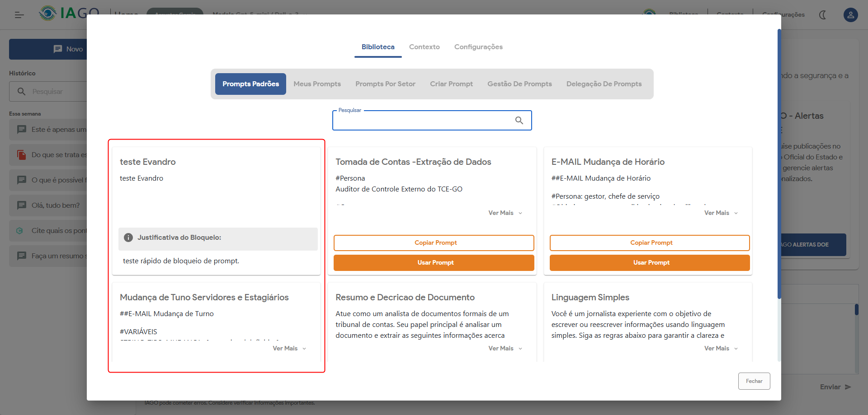The image size is (868, 415).
Task: Click the info icon beside Justificativa do Bloqueio
Action: tap(128, 238)
